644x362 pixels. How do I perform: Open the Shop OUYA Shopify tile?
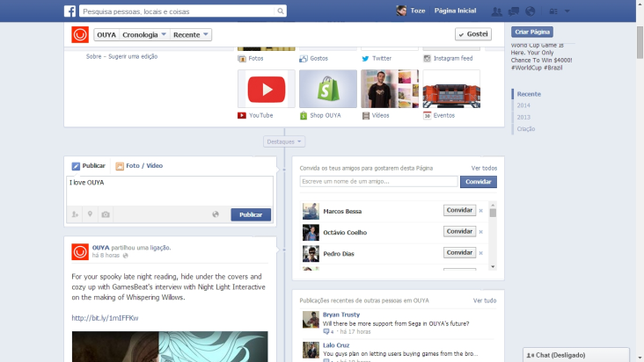(x=328, y=89)
